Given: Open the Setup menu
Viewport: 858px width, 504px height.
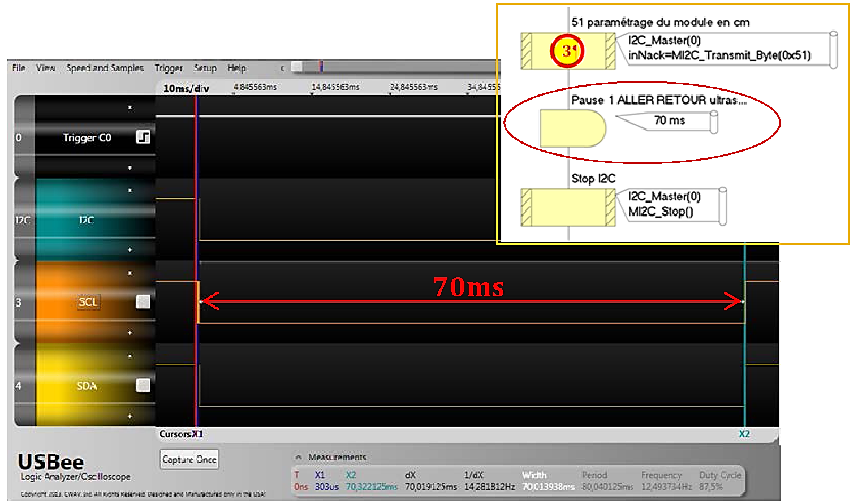Looking at the screenshot, I should pyautogui.click(x=205, y=68).
